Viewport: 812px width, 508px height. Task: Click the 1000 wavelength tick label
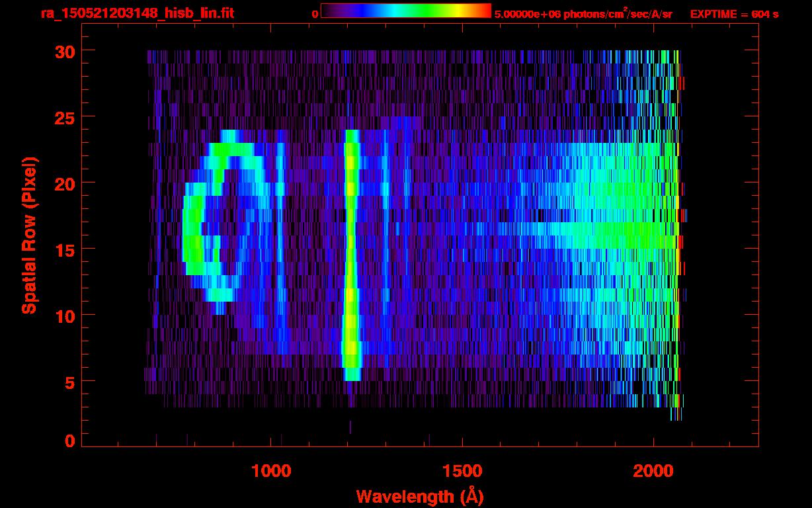tap(271, 471)
